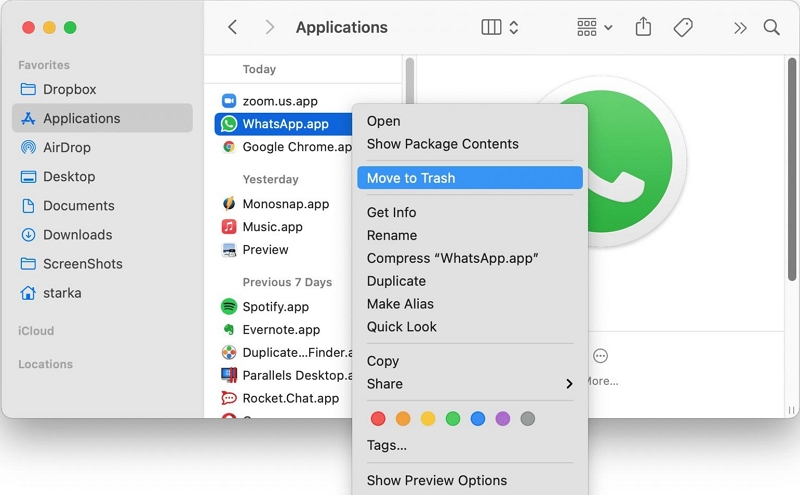Choose Make Alias entry
The height and width of the screenshot is (495, 800).
(x=469, y=304)
